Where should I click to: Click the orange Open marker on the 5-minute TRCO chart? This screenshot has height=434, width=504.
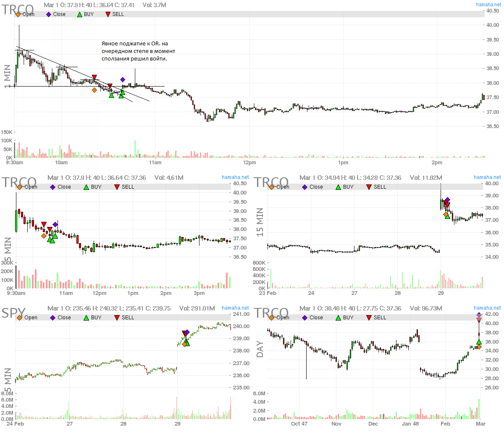pyautogui.click(x=44, y=236)
